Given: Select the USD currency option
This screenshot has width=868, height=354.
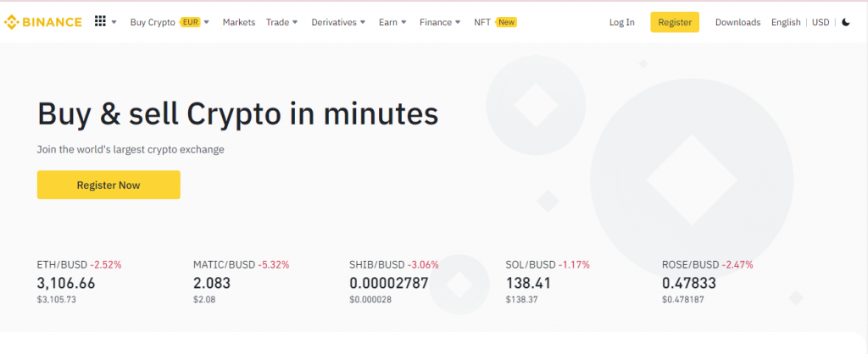Looking at the screenshot, I should click(x=821, y=22).
